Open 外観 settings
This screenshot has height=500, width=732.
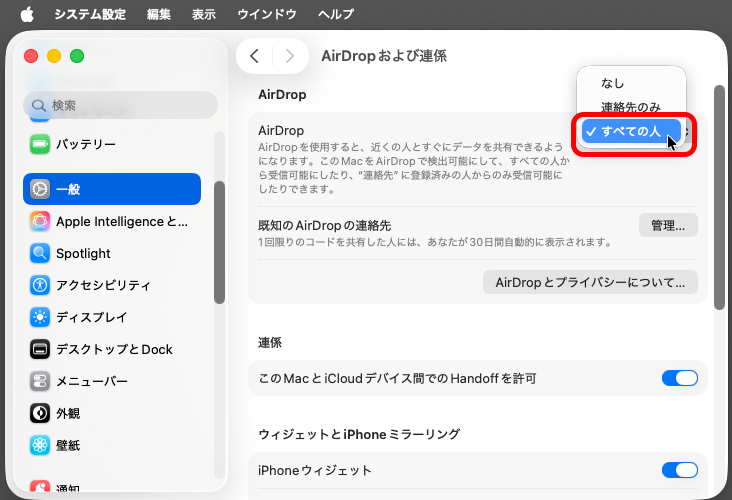point(112,413)
